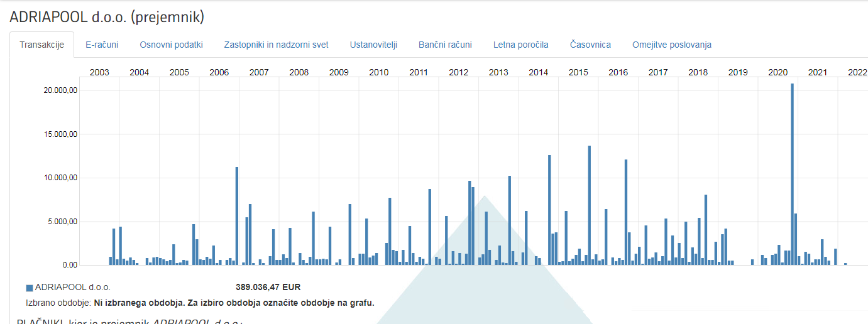Click the ADRIAPOOL d.o.o. (prejemnik) heading
Screen dimensions: 868x324
(x=107, y=17)
